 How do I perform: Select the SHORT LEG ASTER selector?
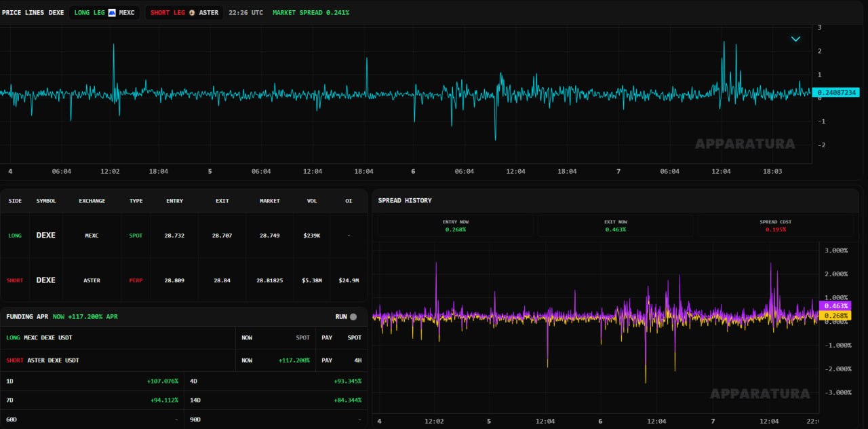click(184, 12)
